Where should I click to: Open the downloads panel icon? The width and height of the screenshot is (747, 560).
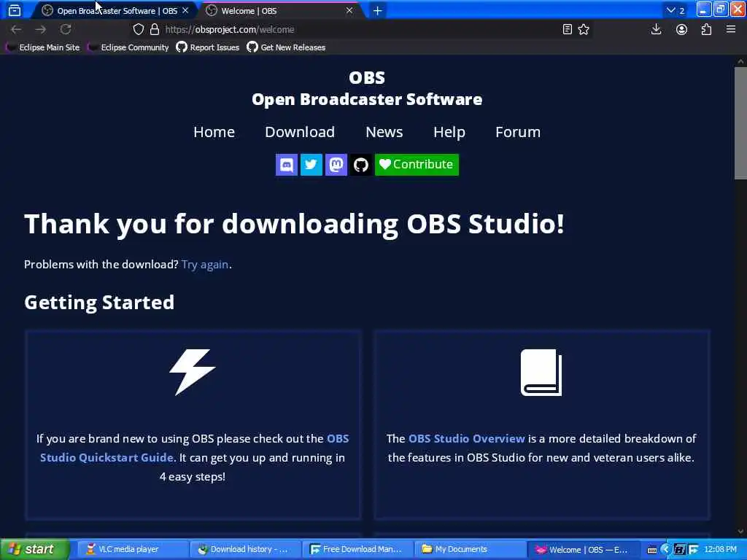[656, 29]
